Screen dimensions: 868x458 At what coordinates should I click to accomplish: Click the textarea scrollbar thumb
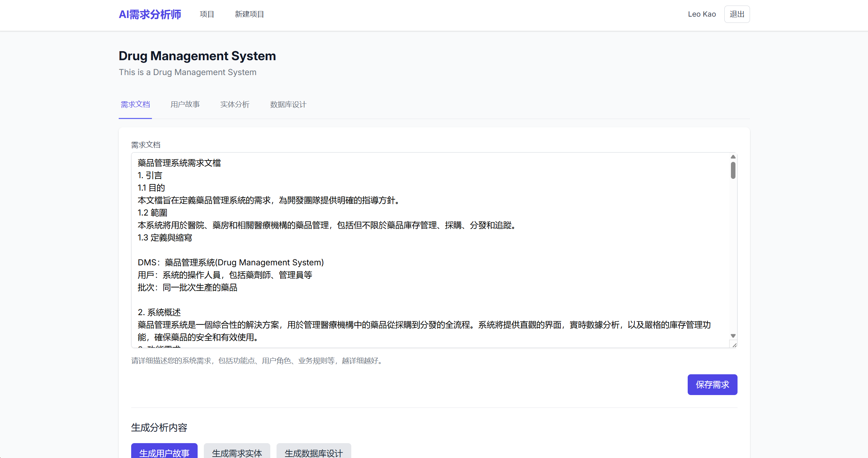click(x=733, y=171)
